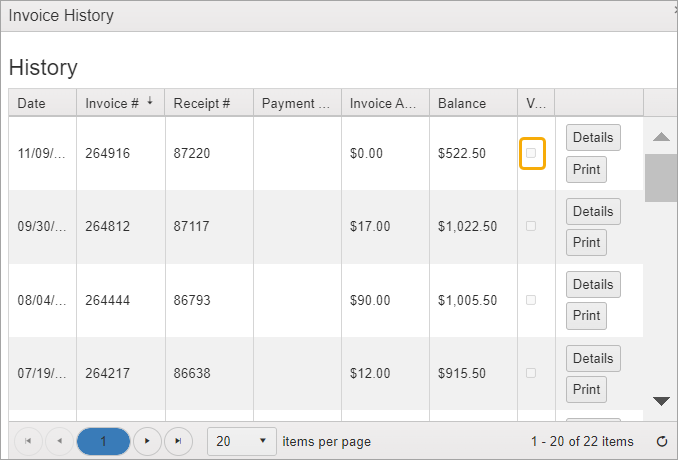Screen dimensions: 678x460
Task: Sort by Balance column header
Action: [462, 103]
